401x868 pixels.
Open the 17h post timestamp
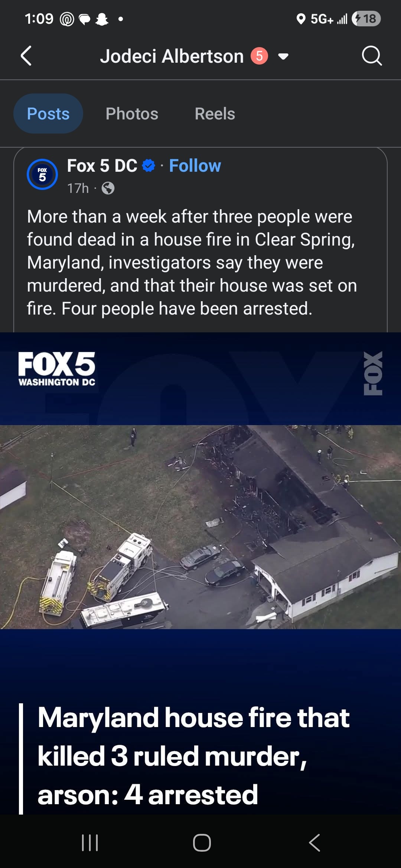coord(78,188)
